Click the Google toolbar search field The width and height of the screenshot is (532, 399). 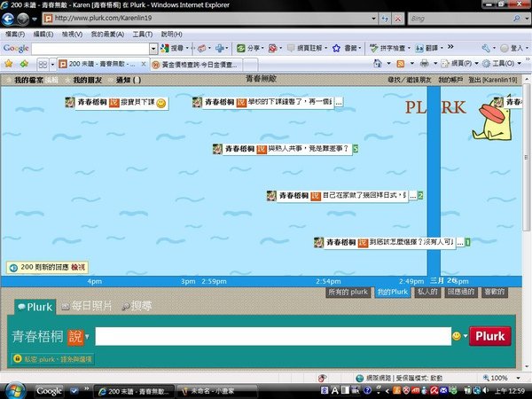click(x=90, y=49)
